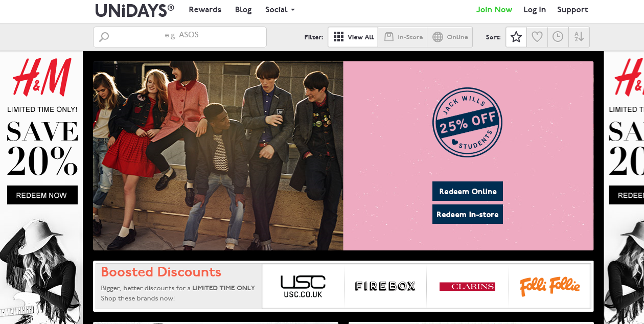Filter offers by In-Store

(x=403, y=37)
